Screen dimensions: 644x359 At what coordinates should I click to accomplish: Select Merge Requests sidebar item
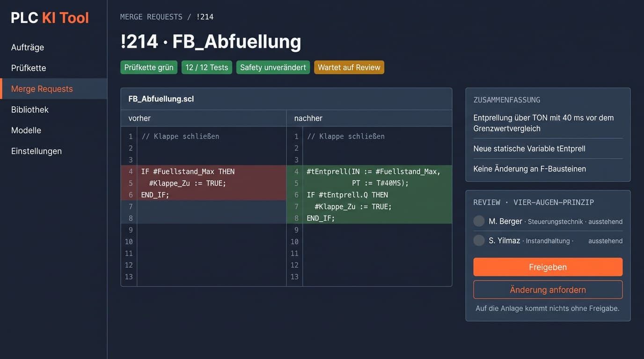[53, 89]
